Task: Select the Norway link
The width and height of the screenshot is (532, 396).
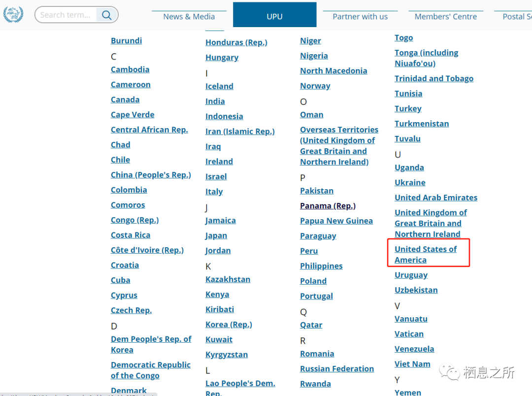Action: point(315,86)
